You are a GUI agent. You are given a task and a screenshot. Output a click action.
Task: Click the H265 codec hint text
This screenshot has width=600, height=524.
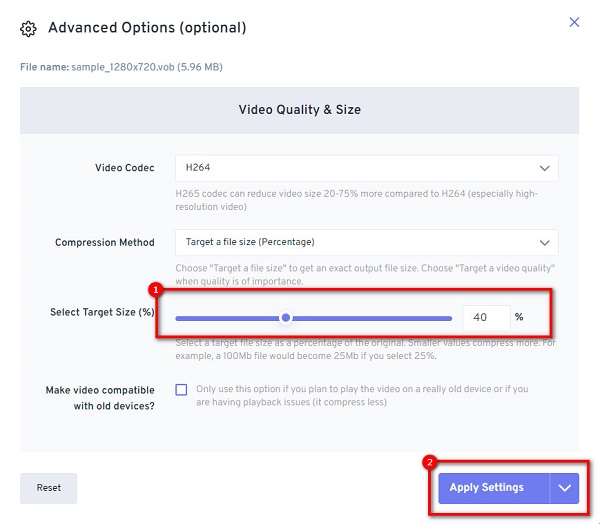tap(357, 200)
